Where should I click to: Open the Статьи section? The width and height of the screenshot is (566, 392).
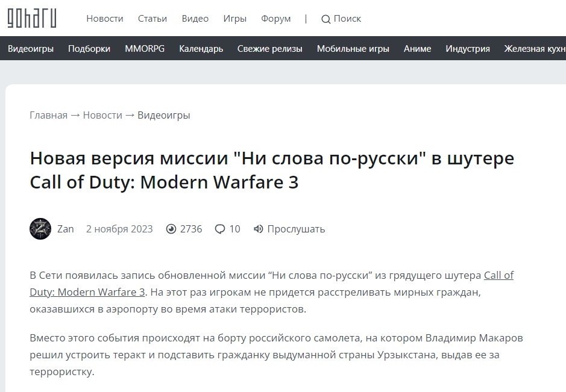point(153,19)
